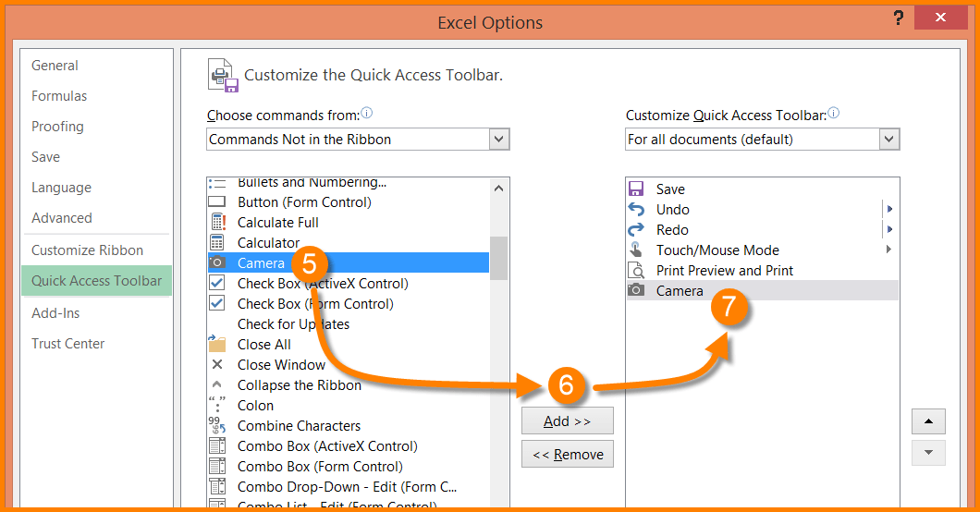Expand the Redo submenu arrow
The height and width of the screenshot is (512, 980).
(889, 229)
